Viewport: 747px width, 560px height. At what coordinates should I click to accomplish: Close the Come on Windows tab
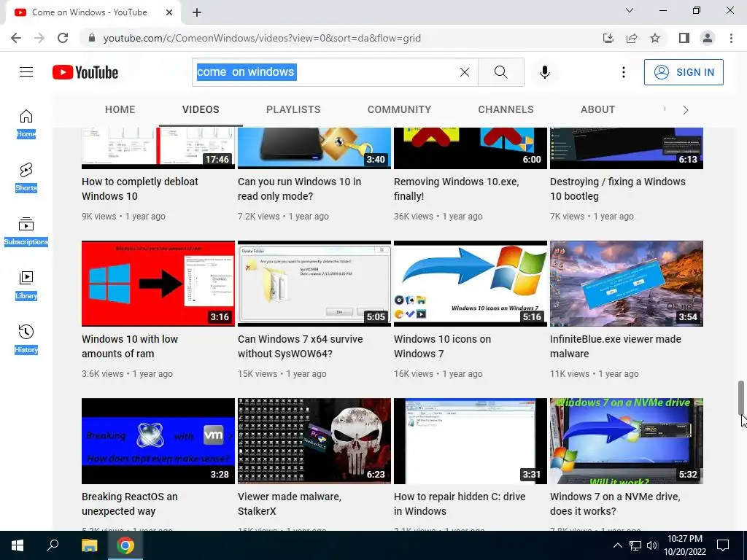(x=169, y=12)
